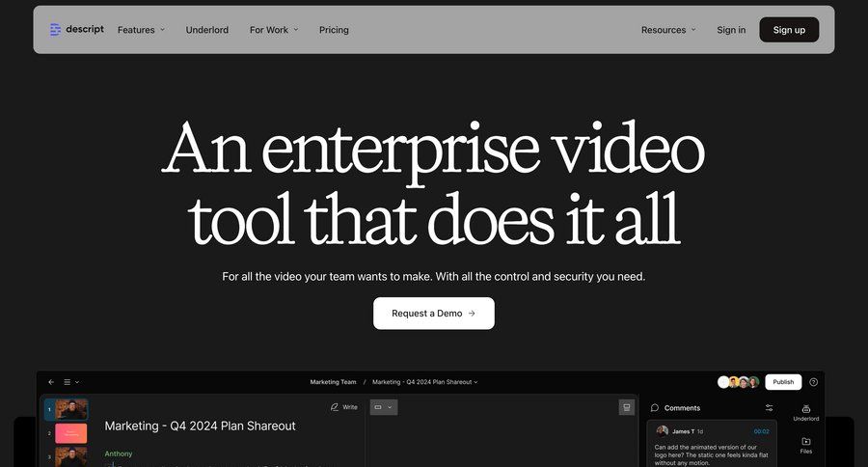
Task: Click the Marketing - Q4 2024 Plan Shareout document title
Action: pos(200,426)
